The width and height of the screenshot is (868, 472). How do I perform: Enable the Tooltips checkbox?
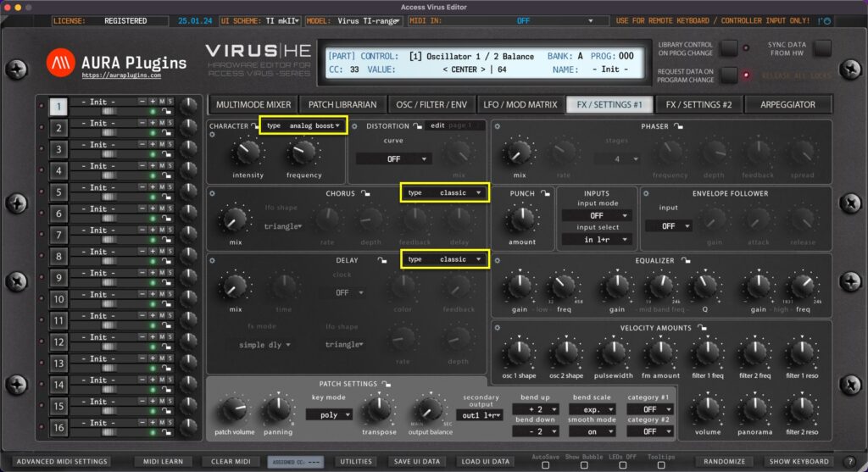point(661,465)
